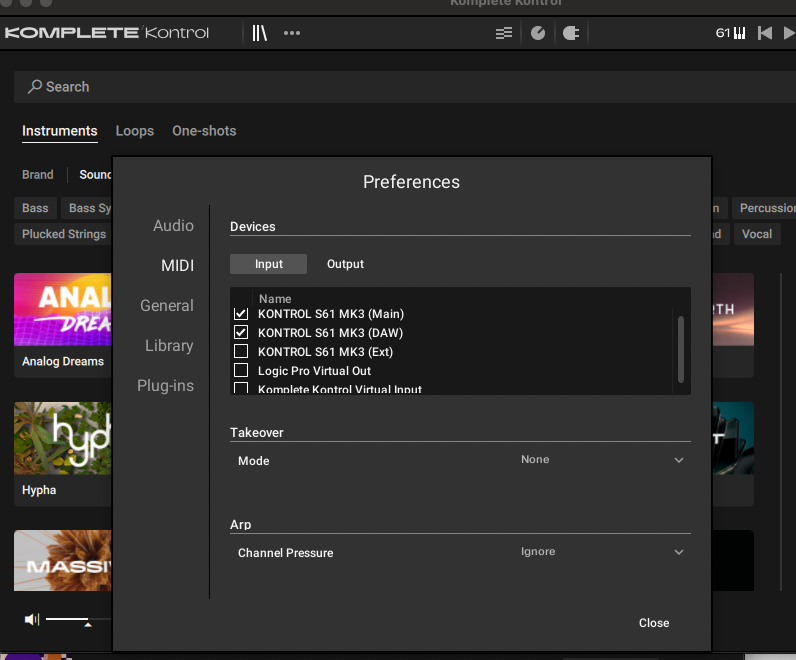The width and height of the screenshot is (796, 660).
Task: Select MIDI preferences tab
Action: click(x=177, y=266)
